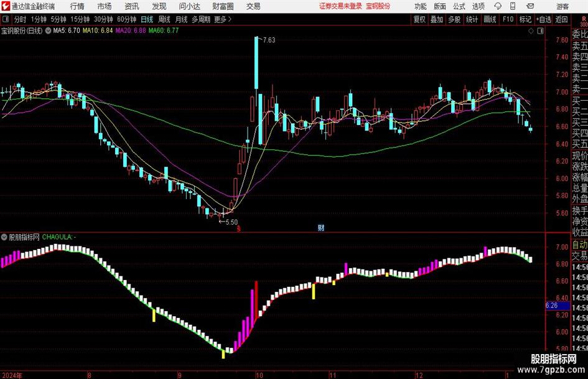Click the tall cyan candle at 7.63 peak
This screenshot has height=379, width=588.
[256, 63]
